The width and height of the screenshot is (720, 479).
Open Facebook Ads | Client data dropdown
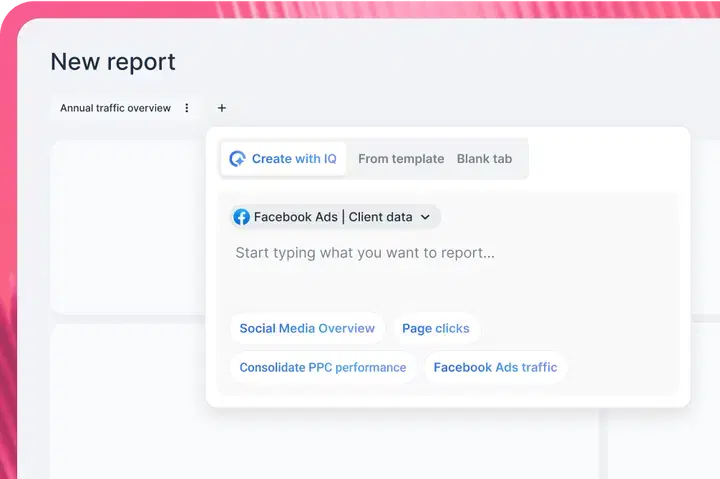pos(334,217)
